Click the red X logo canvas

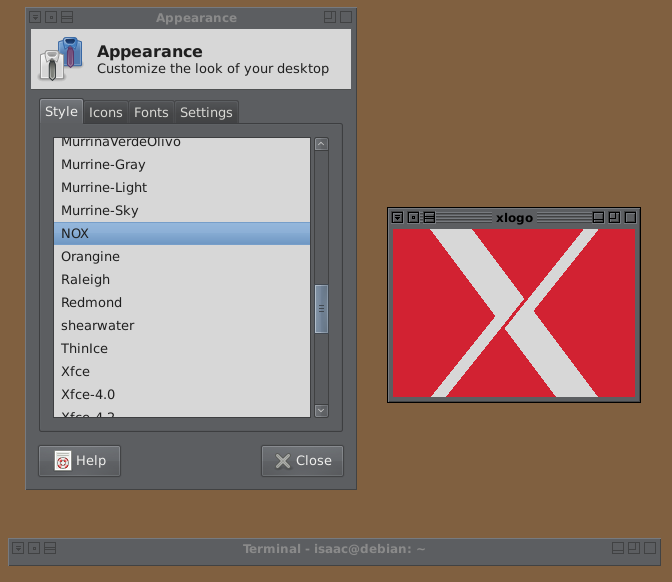[514, 313]
